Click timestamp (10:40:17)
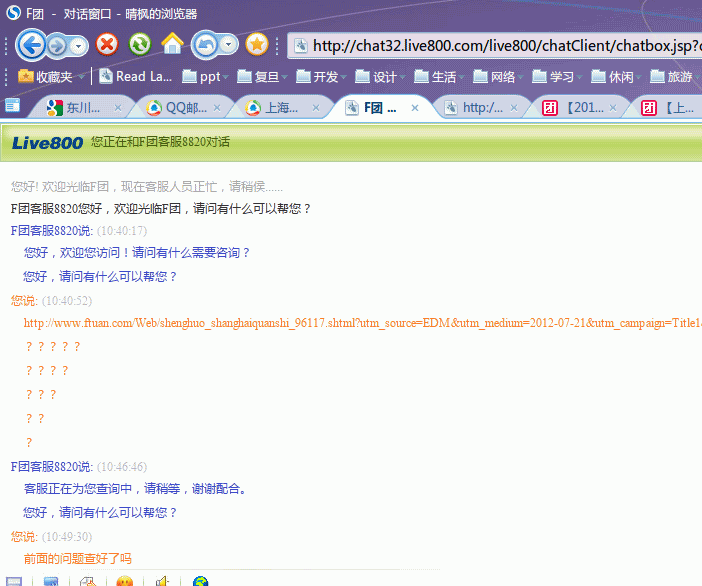This screenshot has width=702, height=586. (x=122, y=231)
